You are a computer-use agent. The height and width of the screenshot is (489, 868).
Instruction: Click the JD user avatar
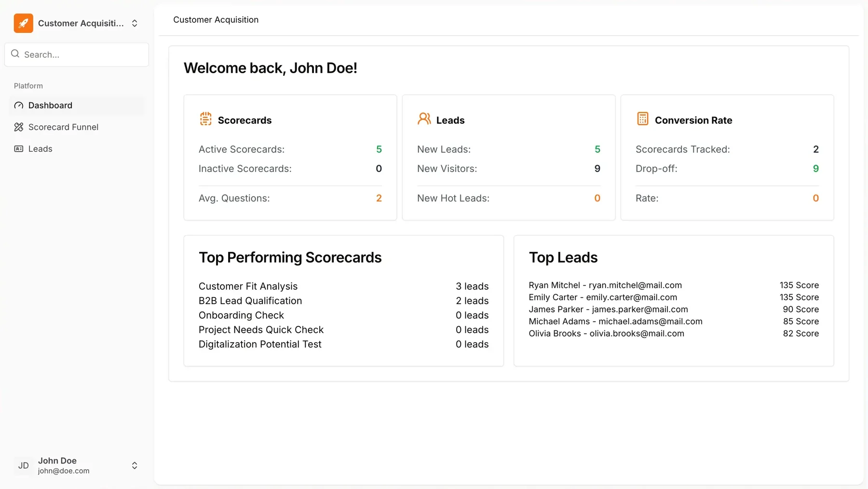coord(23,465)
